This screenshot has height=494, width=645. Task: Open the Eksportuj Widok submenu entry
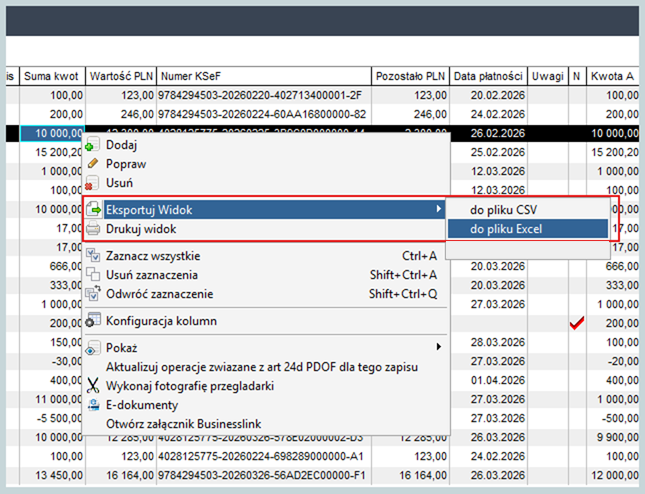266,210
